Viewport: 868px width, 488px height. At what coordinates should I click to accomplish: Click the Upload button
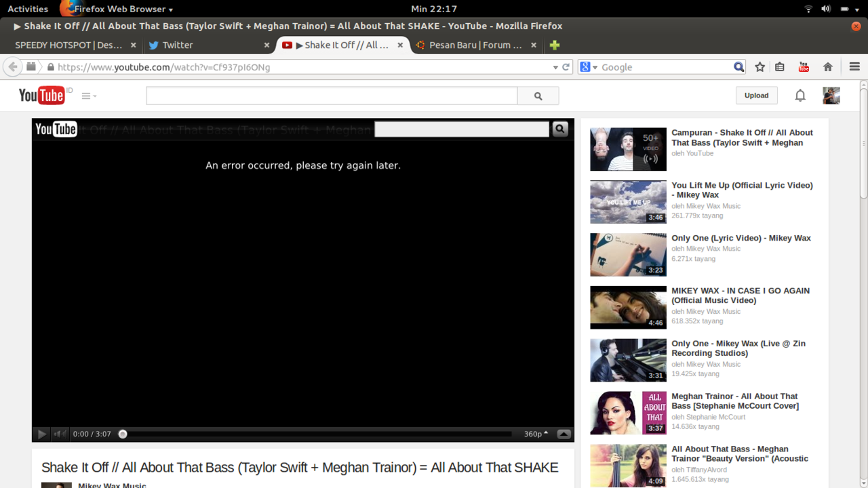(756, 96)
